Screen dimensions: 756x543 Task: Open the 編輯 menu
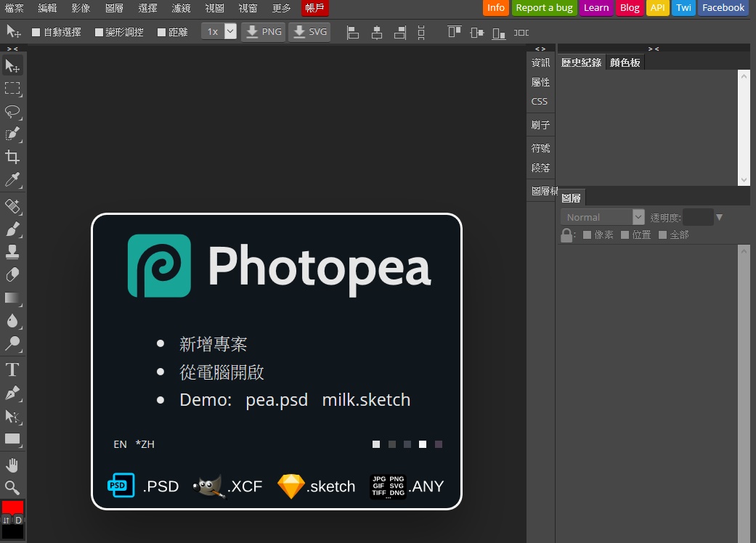pyautogui.click(x=47, y=8)
